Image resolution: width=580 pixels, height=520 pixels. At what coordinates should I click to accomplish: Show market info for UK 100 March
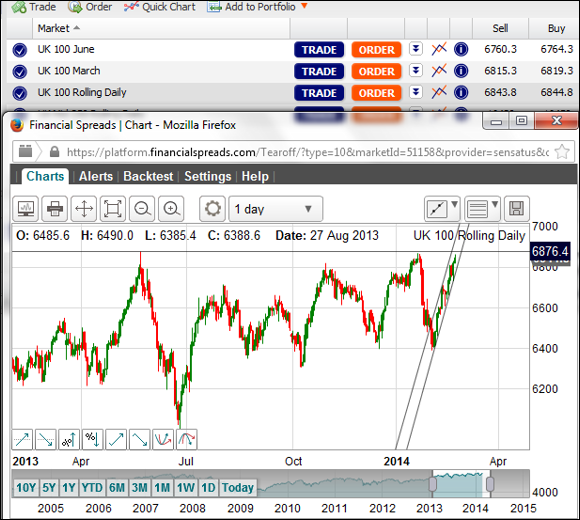[461, 71]
